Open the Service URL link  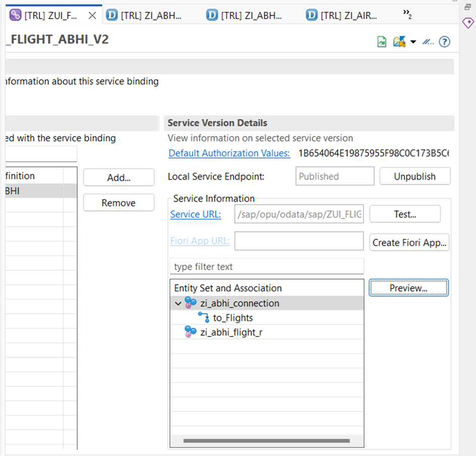coord(196,214)
